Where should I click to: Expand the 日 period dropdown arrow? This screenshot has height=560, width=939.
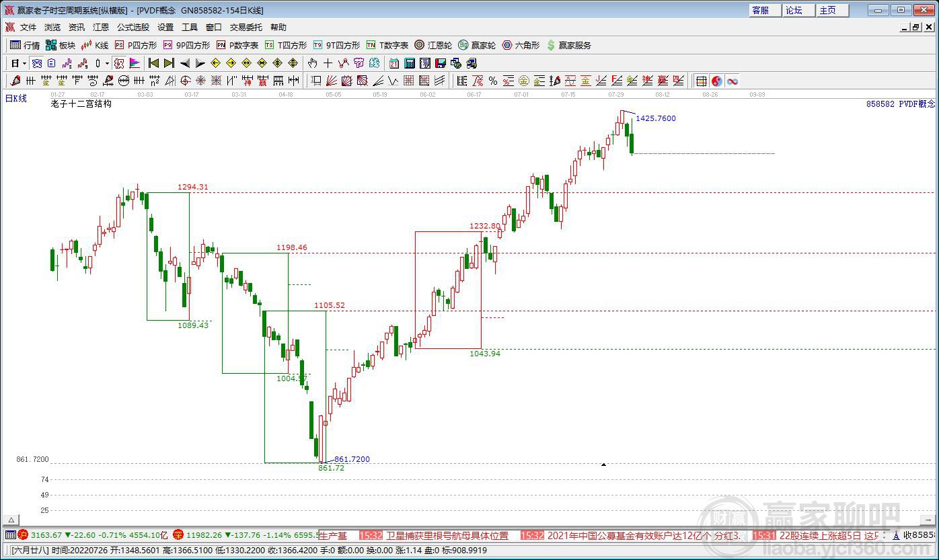coord(24,63)
